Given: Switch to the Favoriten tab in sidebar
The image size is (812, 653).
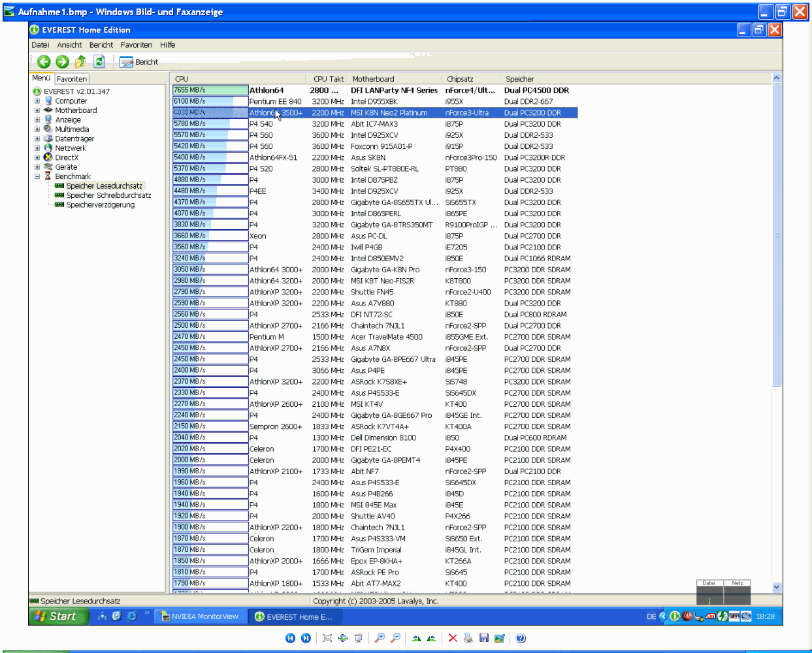Looking at the screenshot, I should (72, 79).
